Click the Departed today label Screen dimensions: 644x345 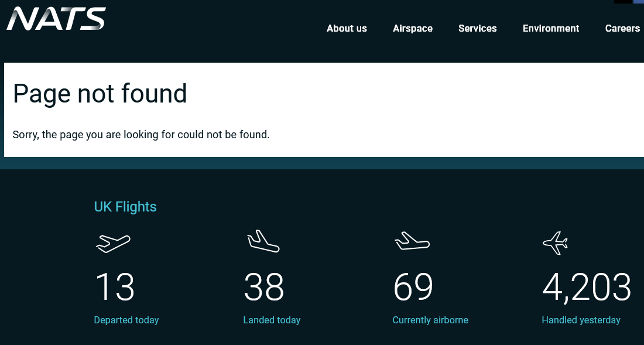126,320
